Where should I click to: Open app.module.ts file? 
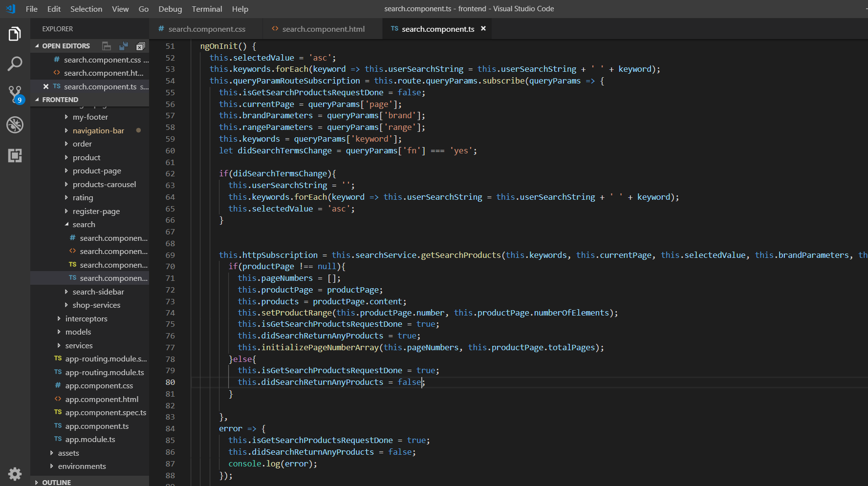tap(90, 439)
